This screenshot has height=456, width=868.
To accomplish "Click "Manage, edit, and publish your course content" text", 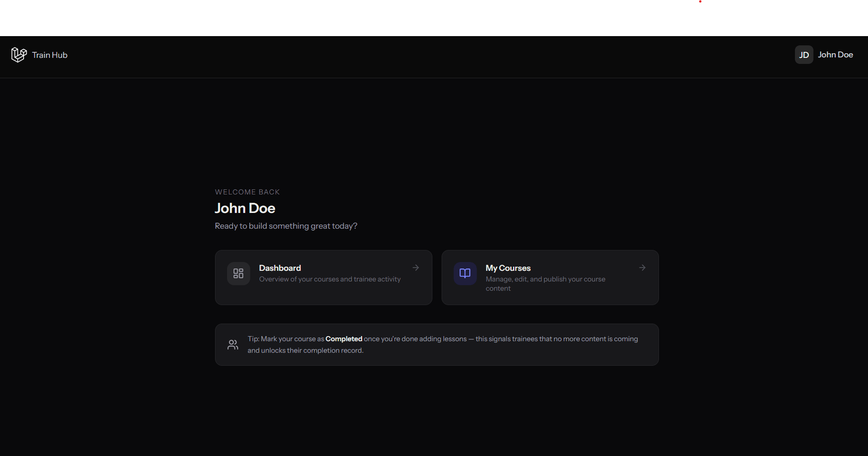I will click(x=545, y=284).
